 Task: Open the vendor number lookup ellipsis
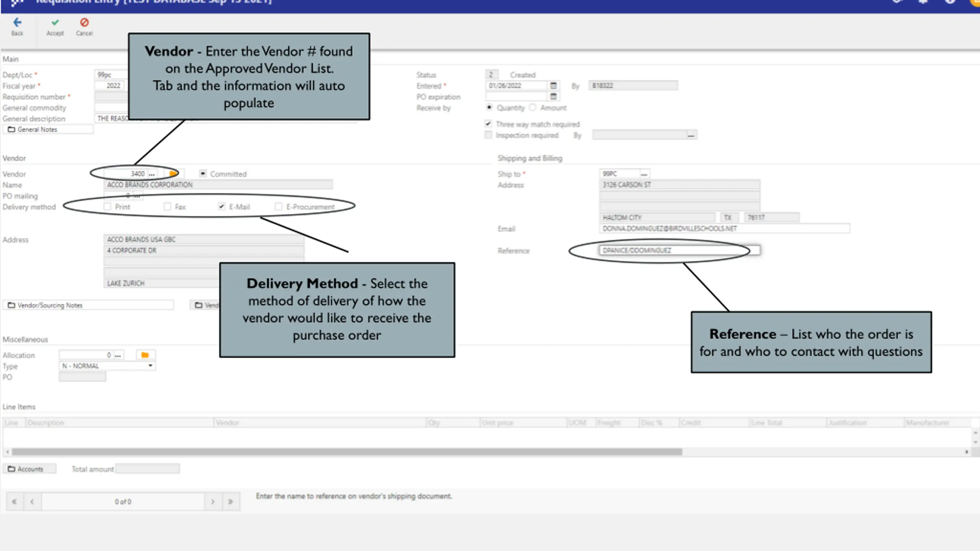(152, 174)
